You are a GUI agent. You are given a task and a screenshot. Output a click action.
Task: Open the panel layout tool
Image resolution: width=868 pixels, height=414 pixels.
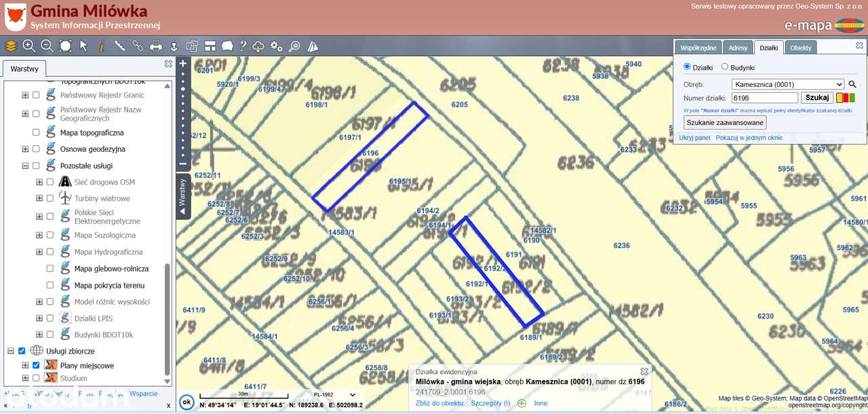coord(210,46)
